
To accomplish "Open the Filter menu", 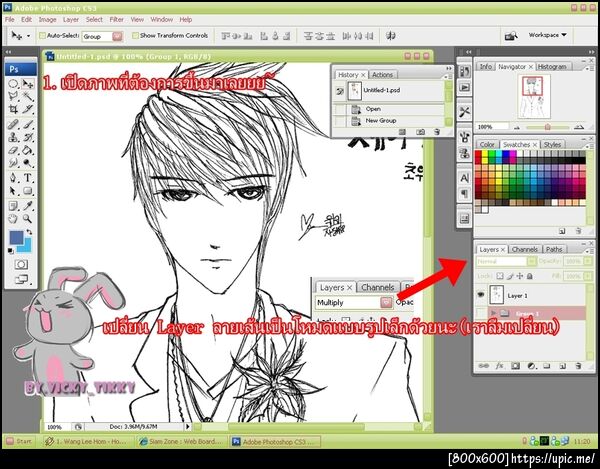I will tap(116, 19).
